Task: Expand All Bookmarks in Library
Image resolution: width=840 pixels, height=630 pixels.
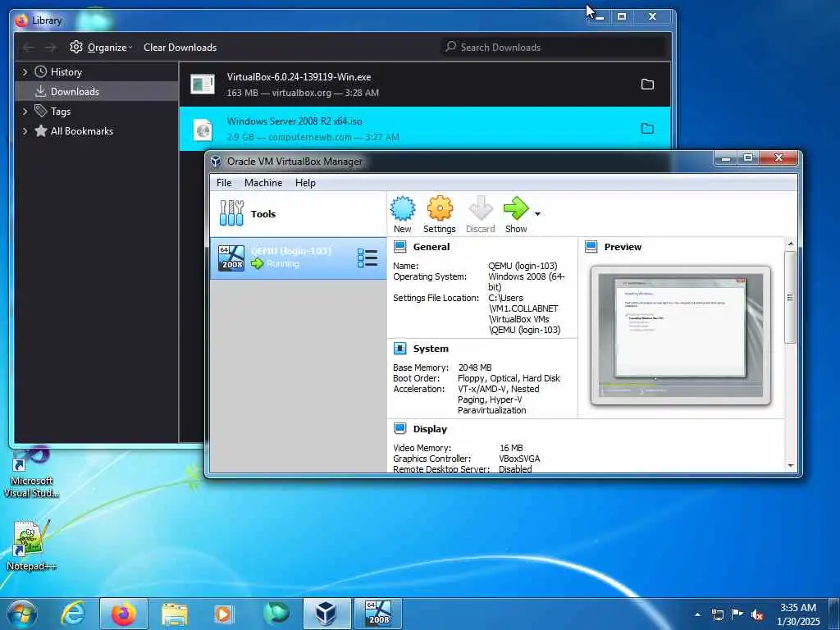Action: tap(25, 130)
